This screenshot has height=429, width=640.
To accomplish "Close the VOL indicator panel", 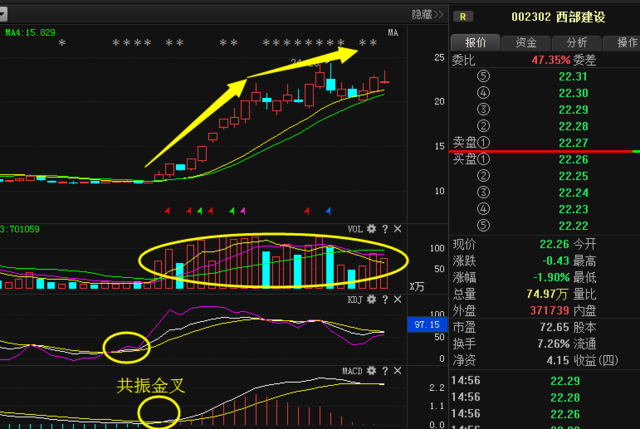I will [x=398, y=229].
